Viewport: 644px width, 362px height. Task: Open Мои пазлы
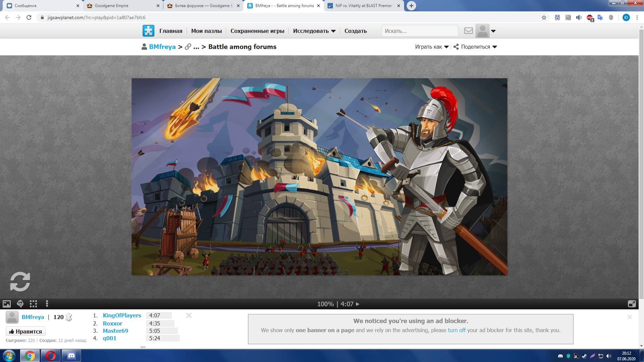tap(206, 31)
